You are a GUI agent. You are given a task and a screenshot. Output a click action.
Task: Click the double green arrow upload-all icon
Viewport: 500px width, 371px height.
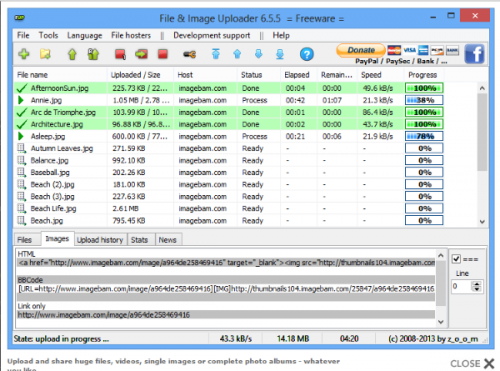click(93, 54)
